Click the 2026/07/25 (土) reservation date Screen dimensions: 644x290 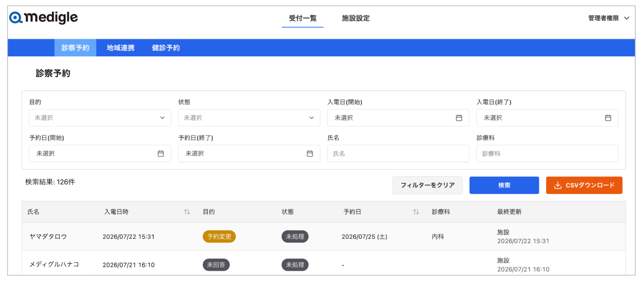[364, 237]
